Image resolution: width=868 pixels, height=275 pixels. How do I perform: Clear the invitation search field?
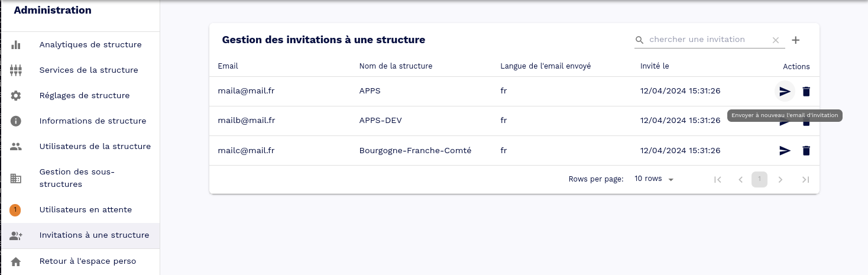tap(776, 40)
